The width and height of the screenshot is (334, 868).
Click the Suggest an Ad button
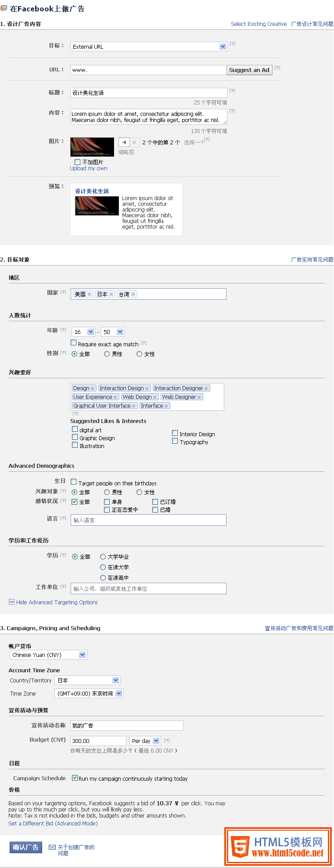[249, 70]
